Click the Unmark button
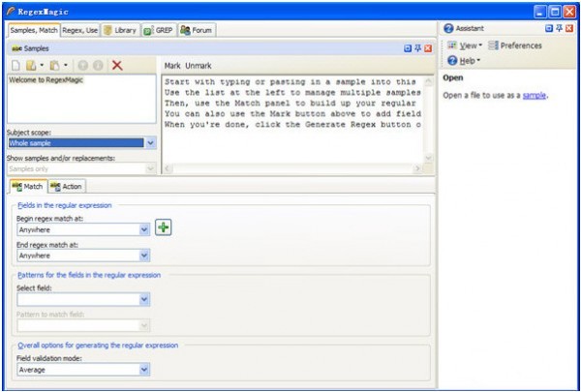 [199, 65]
